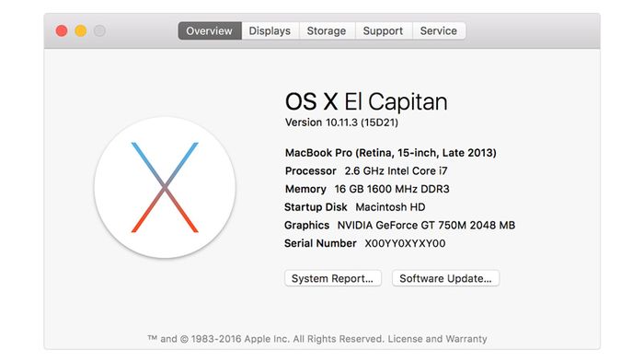Select the Storage tab
The width and height of the screenshot is (644, 362).
(x=327, y=30)
